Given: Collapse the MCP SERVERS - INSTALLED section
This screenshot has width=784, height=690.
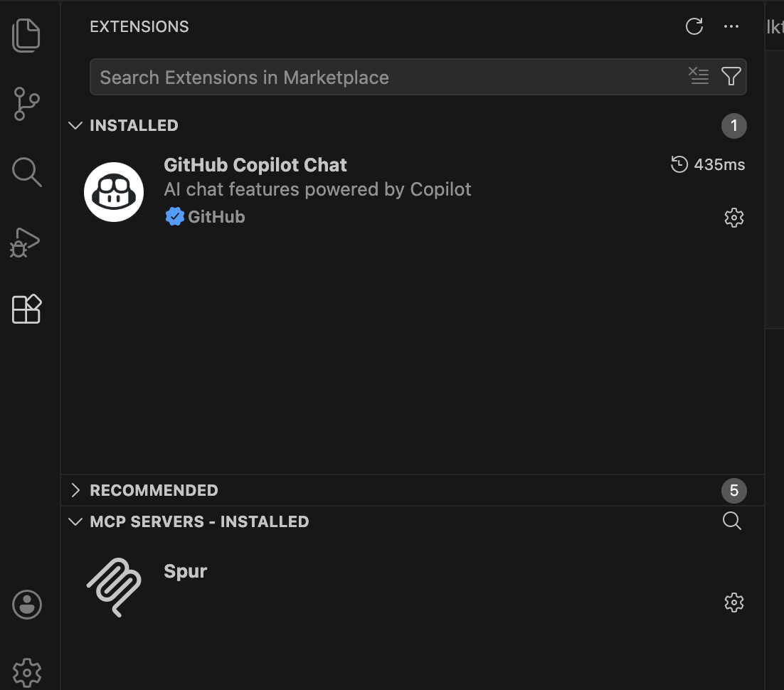Looking at the screenshot, I should [x=75, y=521].
